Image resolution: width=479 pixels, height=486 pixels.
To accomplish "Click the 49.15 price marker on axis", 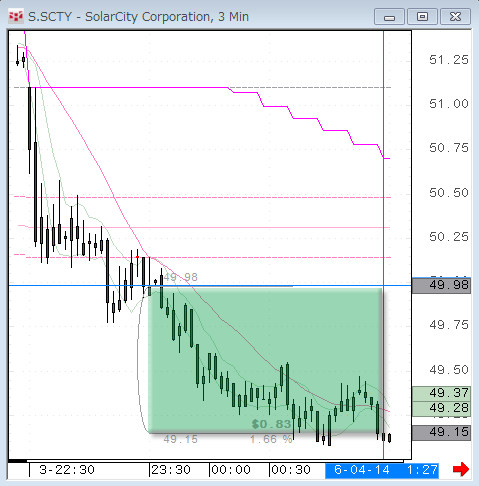I will point(442,433).
